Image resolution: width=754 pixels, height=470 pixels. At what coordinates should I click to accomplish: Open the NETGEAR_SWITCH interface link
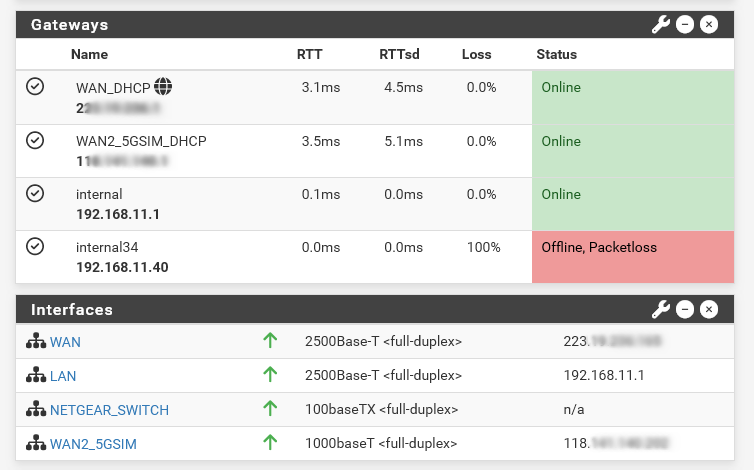coord(109,410)
